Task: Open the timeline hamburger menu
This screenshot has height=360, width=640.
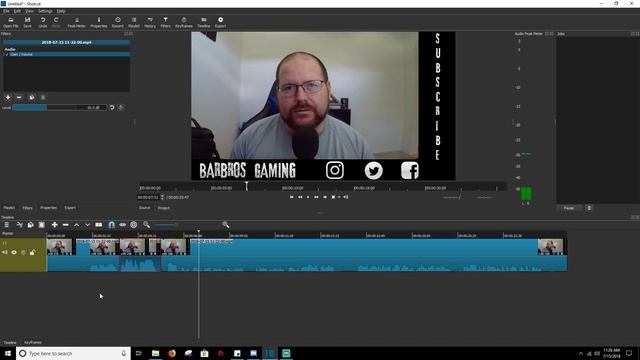Action: pos(7,225)
